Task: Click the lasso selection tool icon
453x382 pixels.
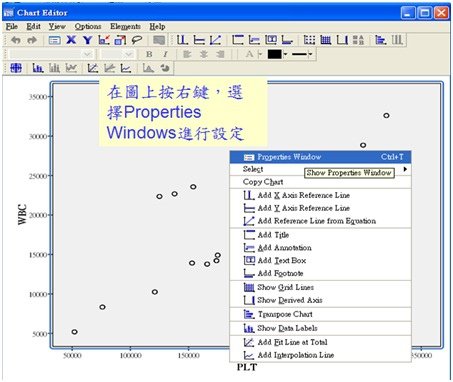Action: click(137, 40)
